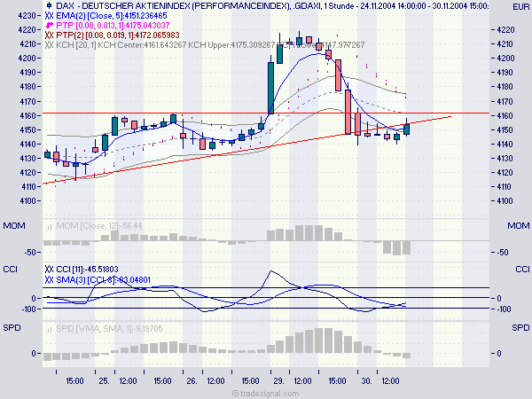
Task: Click the 29. date label on time axis
Action: pos(279,381)
